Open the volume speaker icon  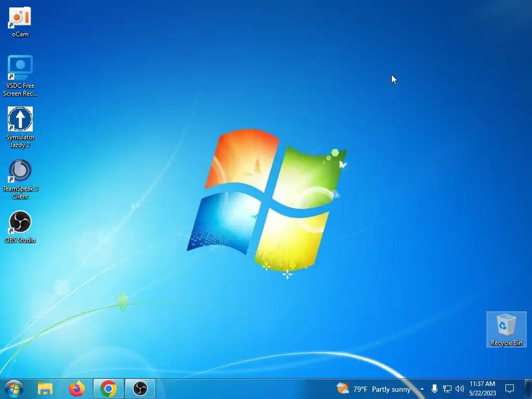460,389
